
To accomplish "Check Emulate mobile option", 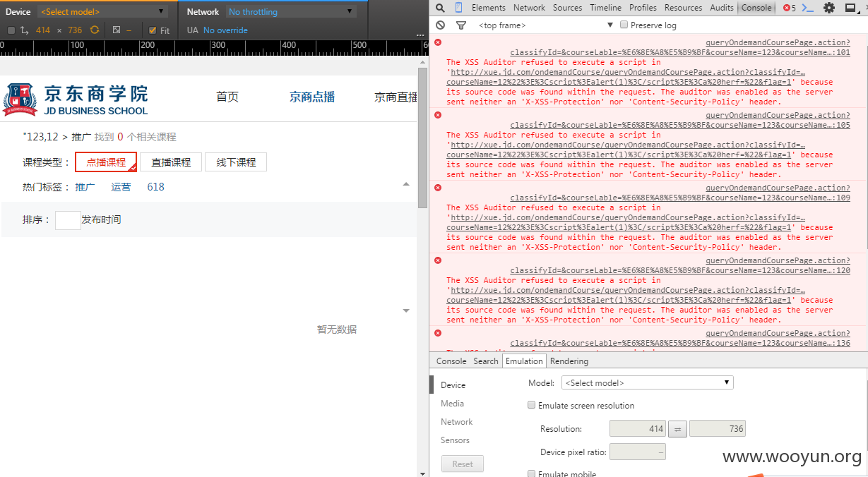I will click(532, 473).
